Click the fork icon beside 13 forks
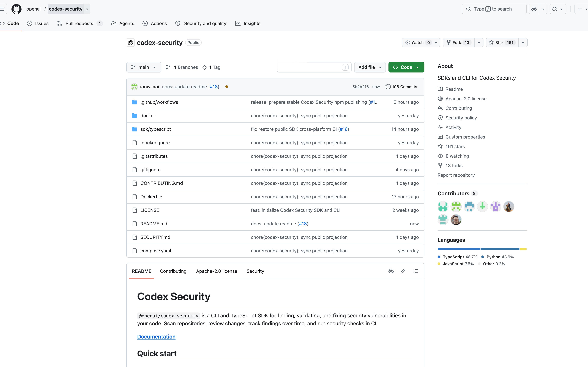Viewport: 588px width, 367px height. pos(440,166)
